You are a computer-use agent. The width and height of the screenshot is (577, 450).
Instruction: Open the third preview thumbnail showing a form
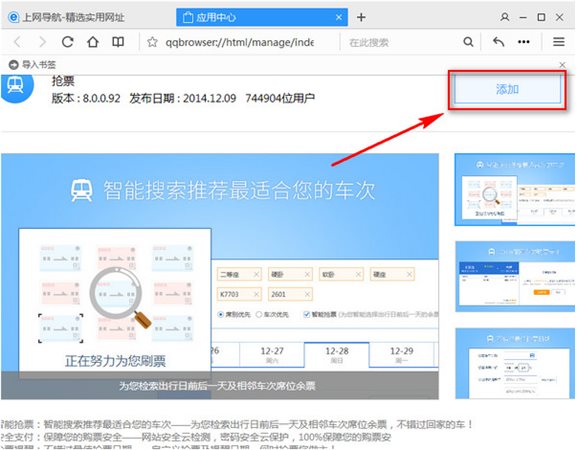pyautogui.click(x=515, y=363)
